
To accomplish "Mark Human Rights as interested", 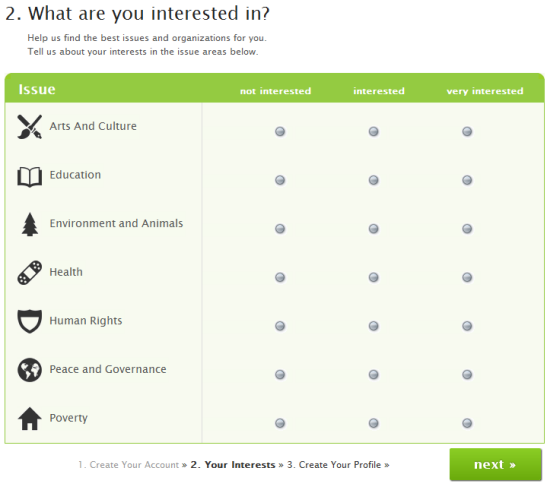I will coord(374,326).
